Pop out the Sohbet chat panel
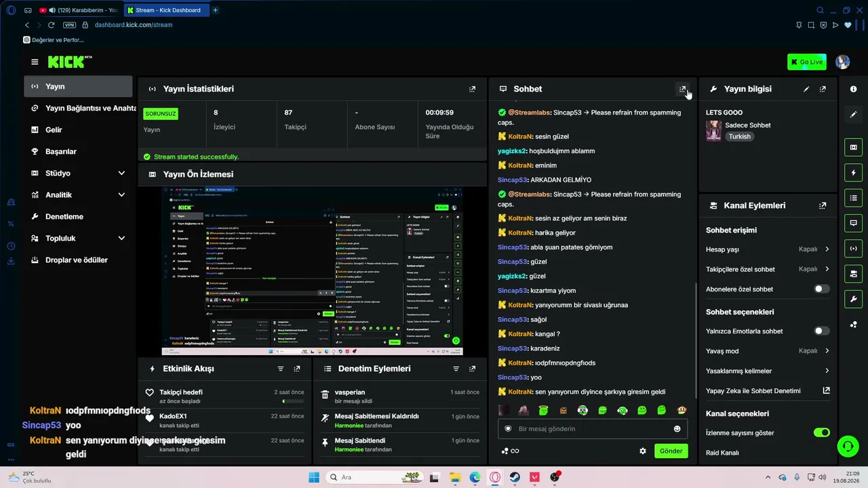Image resolution: width=868 pixels, height=488 pixels. click(683, 89)
